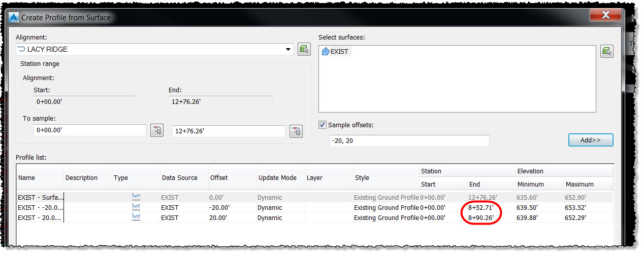Image resolution: width=644 pixels, height=257 pixels.
Task: Select EXIST - 20.0... profile name
Action: pos(40,217)
